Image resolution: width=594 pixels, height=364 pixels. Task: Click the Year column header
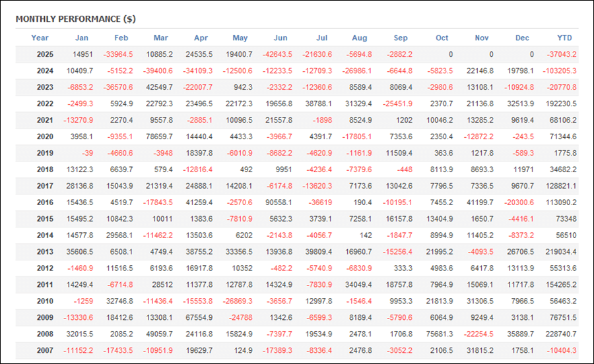pos(40,38)
